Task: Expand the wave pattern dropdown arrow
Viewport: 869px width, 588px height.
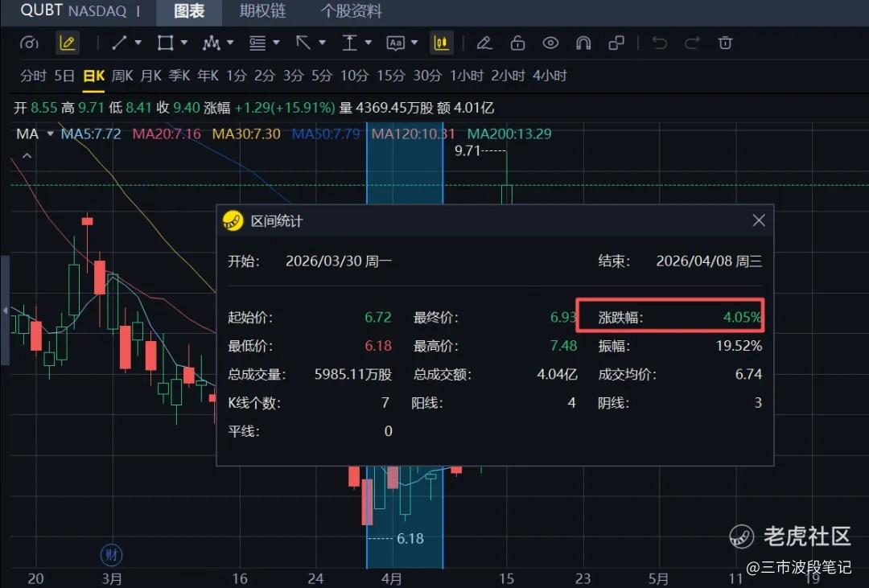Action: coord(230,43)
